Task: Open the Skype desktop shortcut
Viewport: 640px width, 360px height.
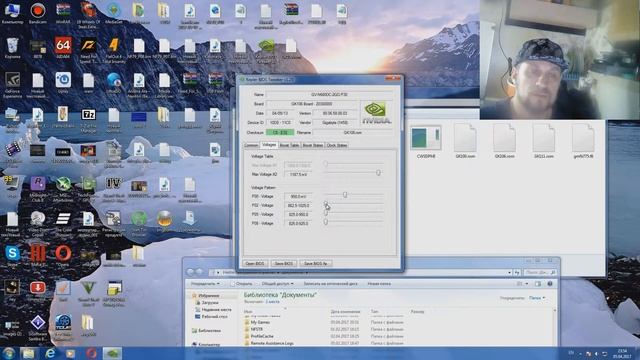Action: pos(12,256)
